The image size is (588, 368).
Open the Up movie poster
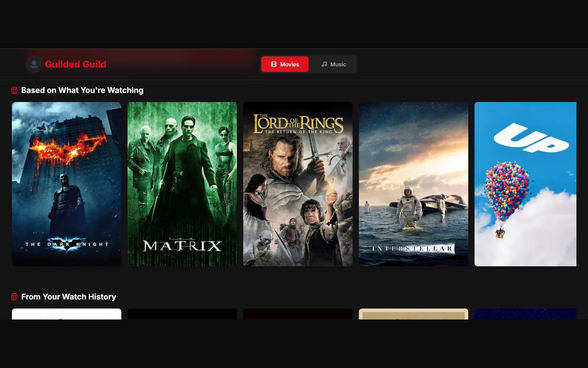pyautogui.click(x=525, y=184)
